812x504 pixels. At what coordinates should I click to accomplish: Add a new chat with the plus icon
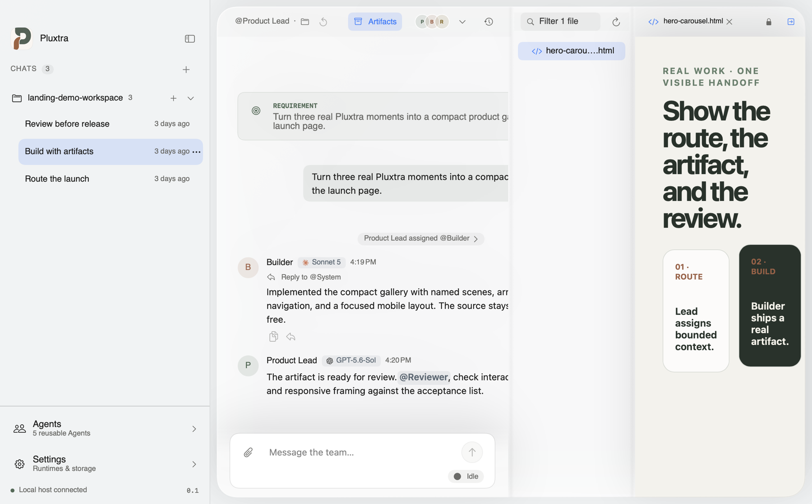point(186,69)
